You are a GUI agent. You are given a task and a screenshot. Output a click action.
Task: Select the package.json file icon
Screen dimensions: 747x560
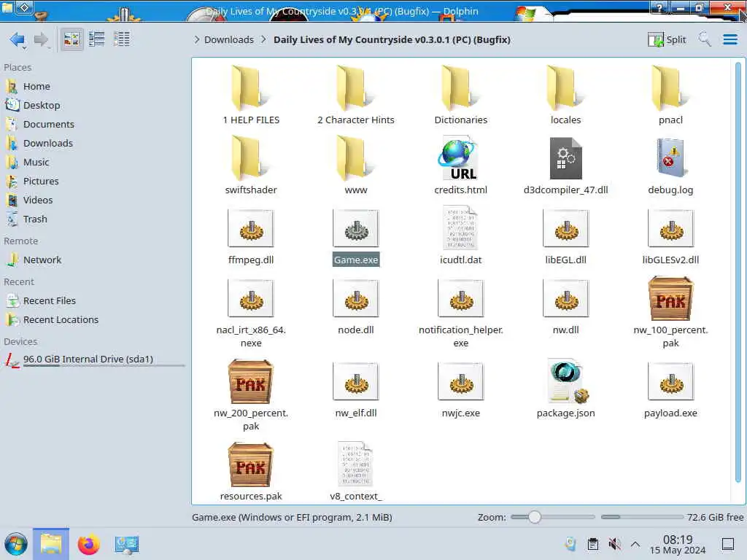tap(568, 381)
